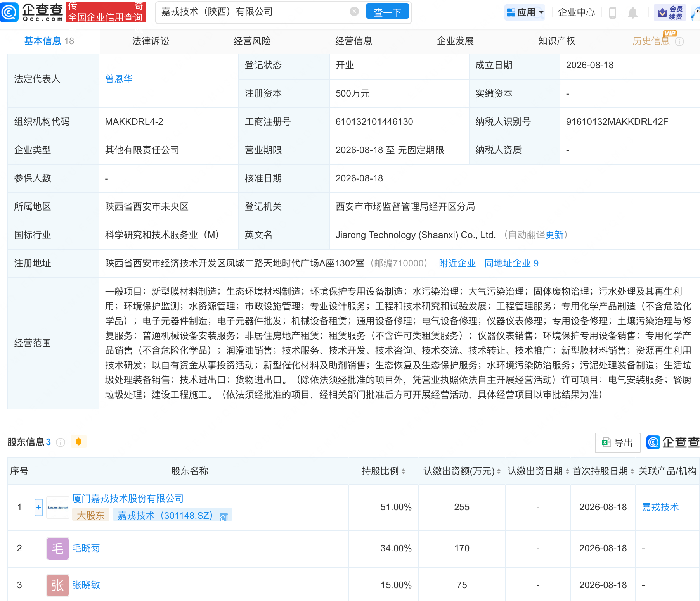700x601 pixels.
Task: Select registered capital value 500万元
Action: pos(352,93)
